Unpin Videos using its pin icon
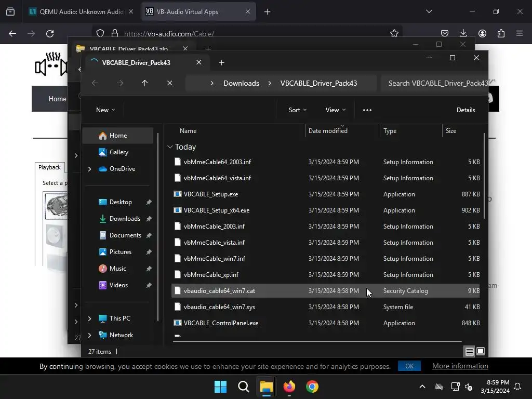532x399 pixels. coord(149,285)
